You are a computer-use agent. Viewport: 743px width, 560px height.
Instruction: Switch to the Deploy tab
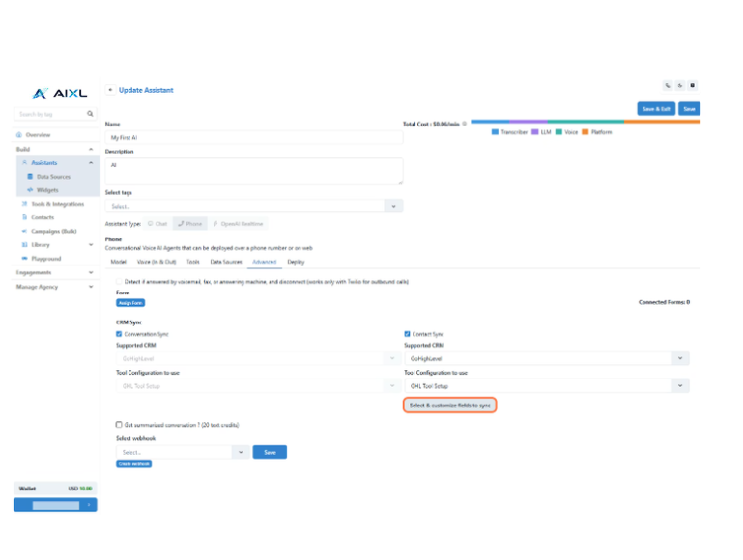point(296,262)
